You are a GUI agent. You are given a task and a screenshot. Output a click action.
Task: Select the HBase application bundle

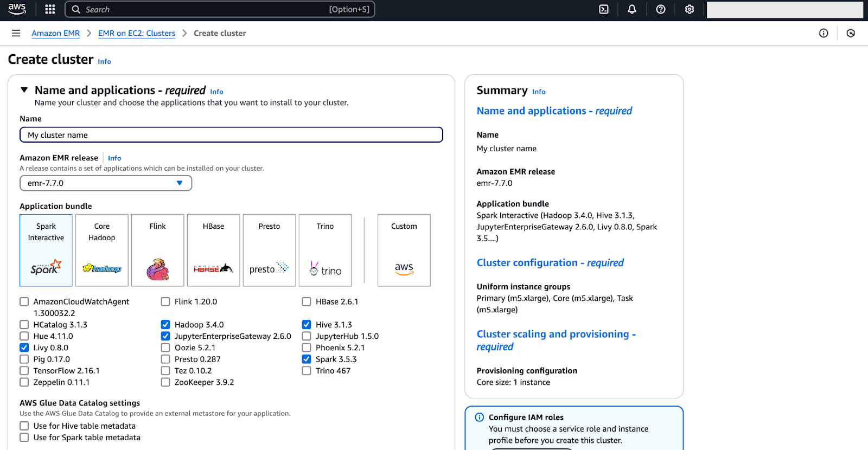click(x=214, y=250)
